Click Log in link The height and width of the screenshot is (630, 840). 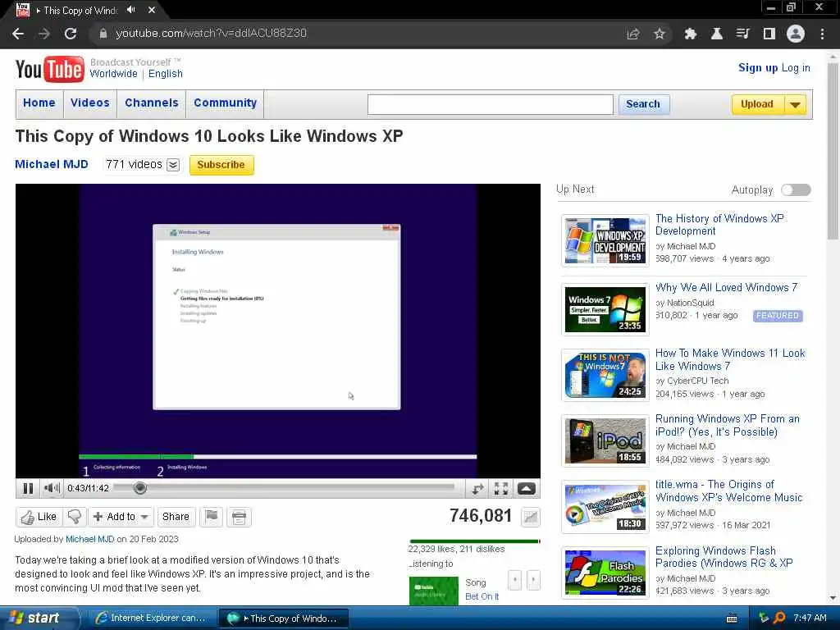[x=796, y=67]
